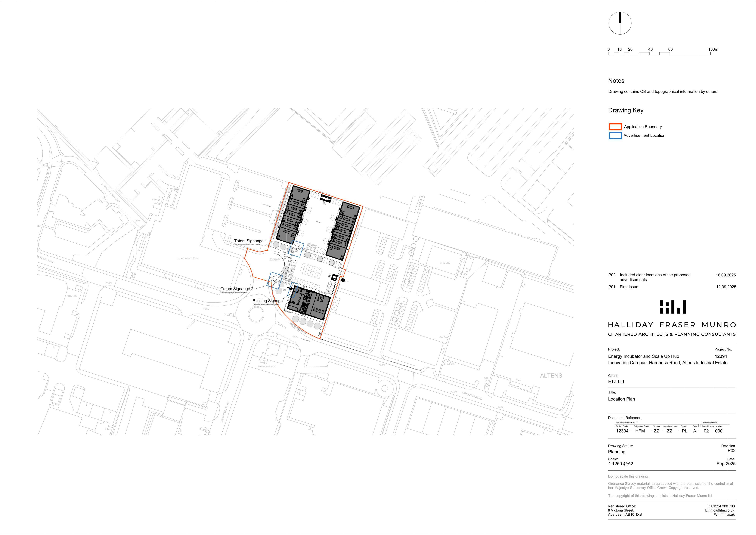Select the 'Totem Signange 1' label

click(x=250, y=241)
